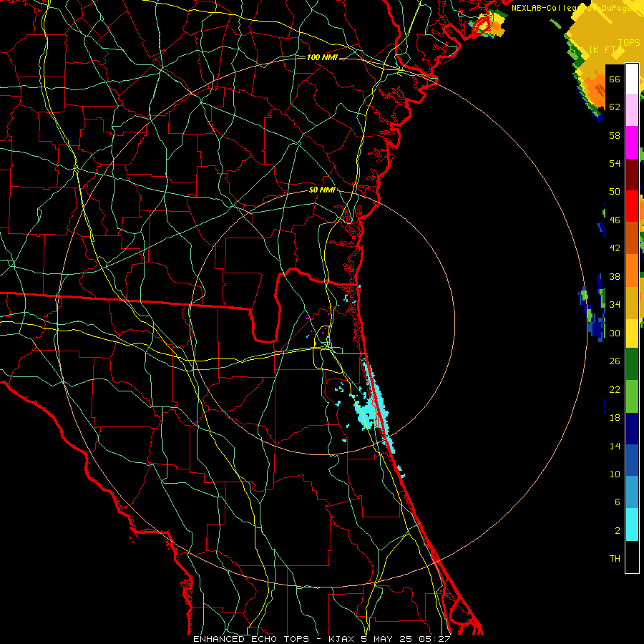The image size is (644, 644).
Task: Click the orange 42 legend swatch
Action: 632,270
